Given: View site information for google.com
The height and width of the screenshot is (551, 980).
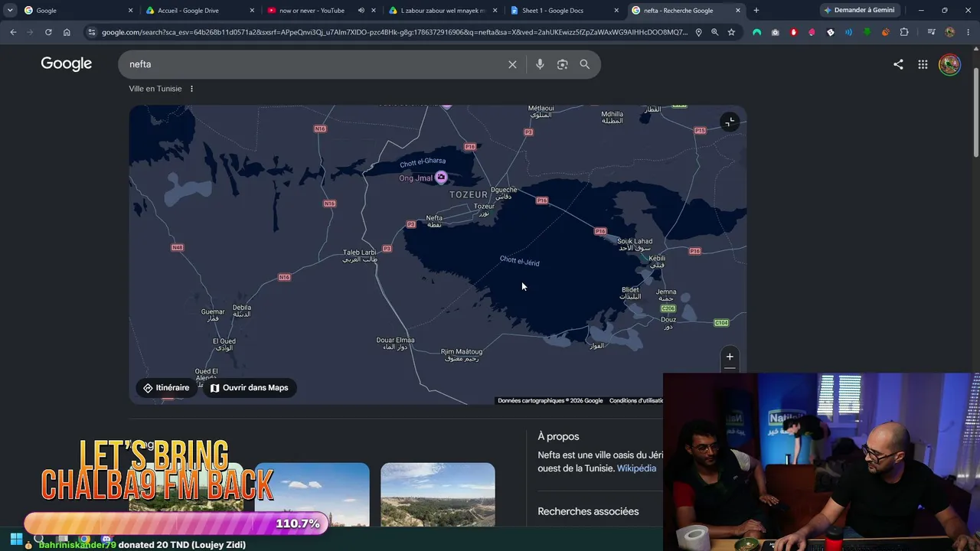Looking at the screenshot, I should (92, 32).
